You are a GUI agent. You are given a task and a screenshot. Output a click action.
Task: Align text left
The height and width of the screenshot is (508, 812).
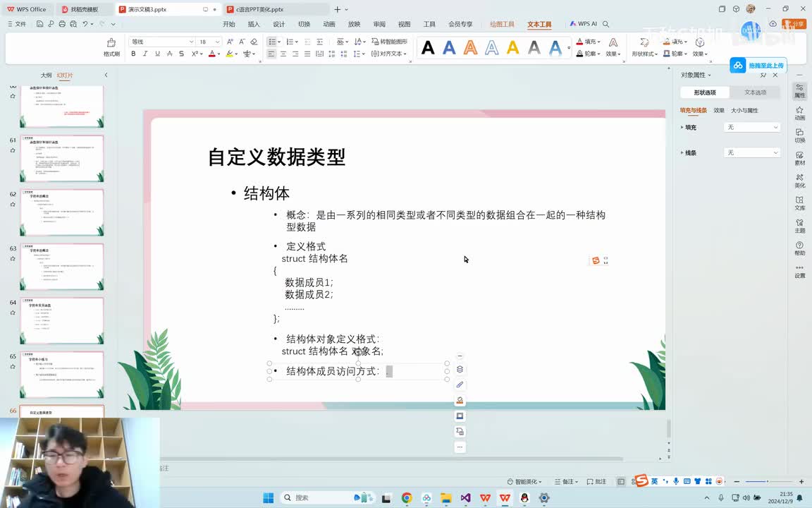271,54
